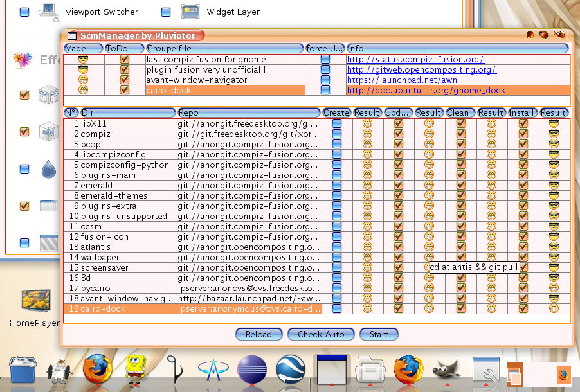The height and width of the screenshot is (392, 580).
Task: Click the Made smiley for last compiz fusion
Action: [x=83, y=59]
